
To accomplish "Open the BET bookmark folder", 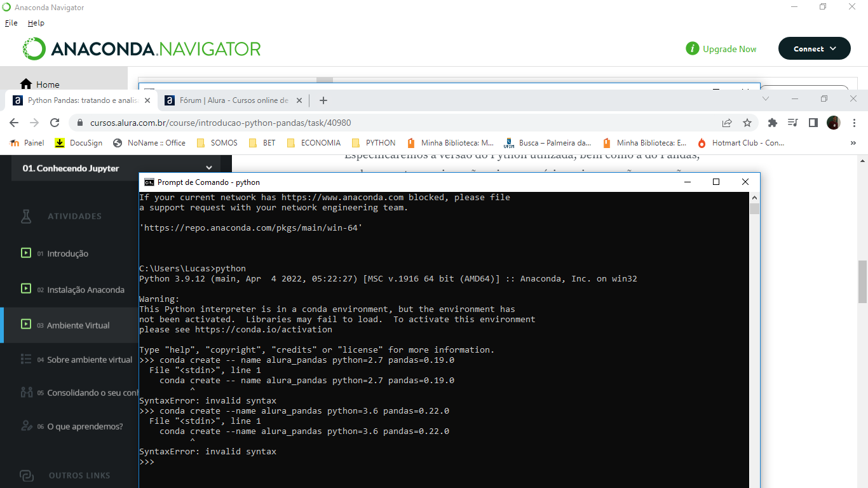I will point(262,143).
